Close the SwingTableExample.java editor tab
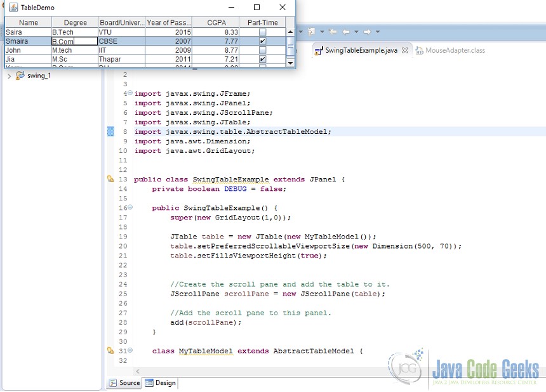This screenshot has height=392, width=546. click(x=404, y=51)
